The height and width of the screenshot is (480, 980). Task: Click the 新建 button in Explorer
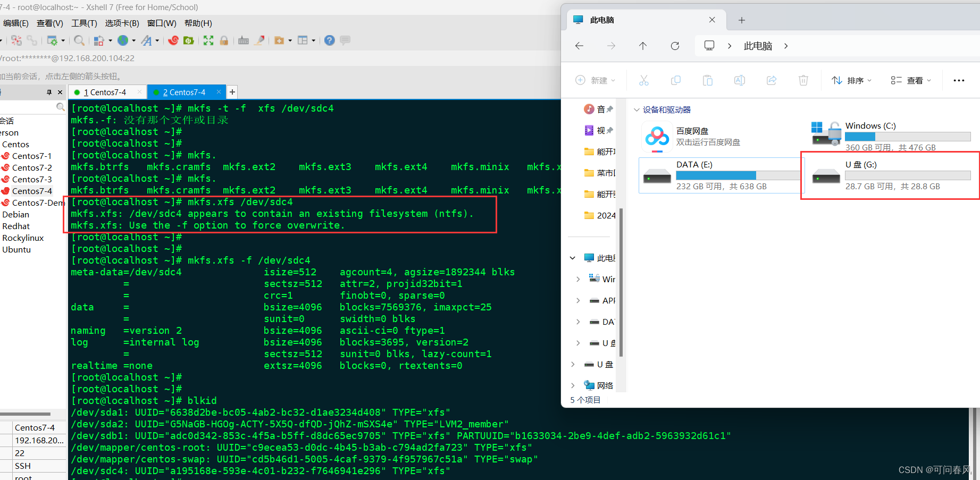(x=596, y=80)
